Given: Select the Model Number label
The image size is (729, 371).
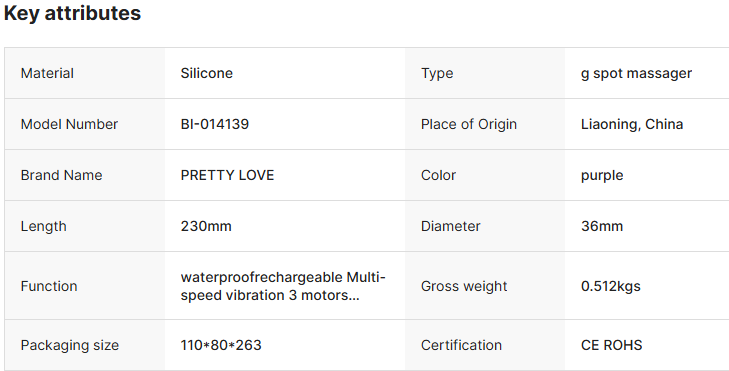Looking at the screenshot, I should (69, 124).
